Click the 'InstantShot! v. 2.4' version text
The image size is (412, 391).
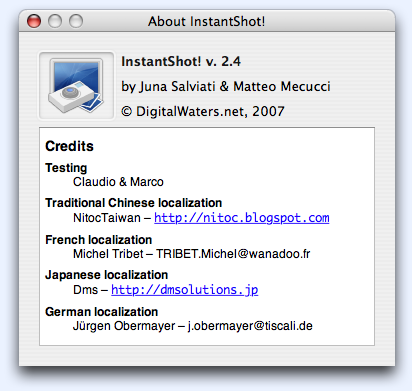(x=181, y=61)
